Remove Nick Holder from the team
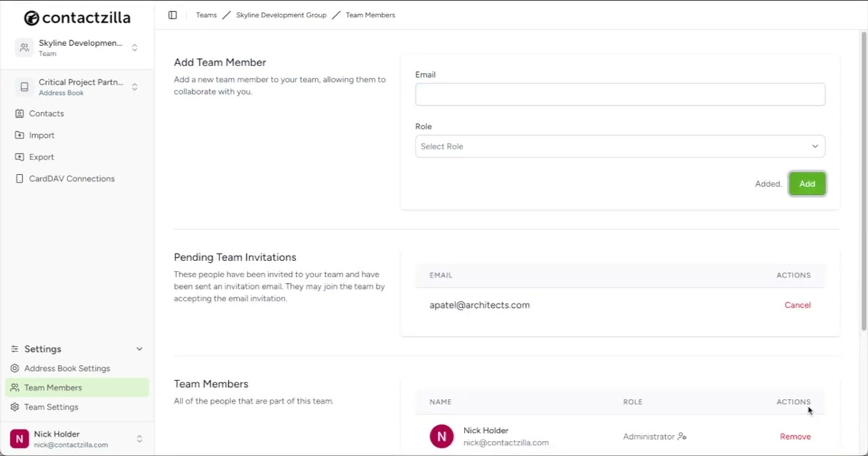The image size is (868, 456). coord(795,436)
